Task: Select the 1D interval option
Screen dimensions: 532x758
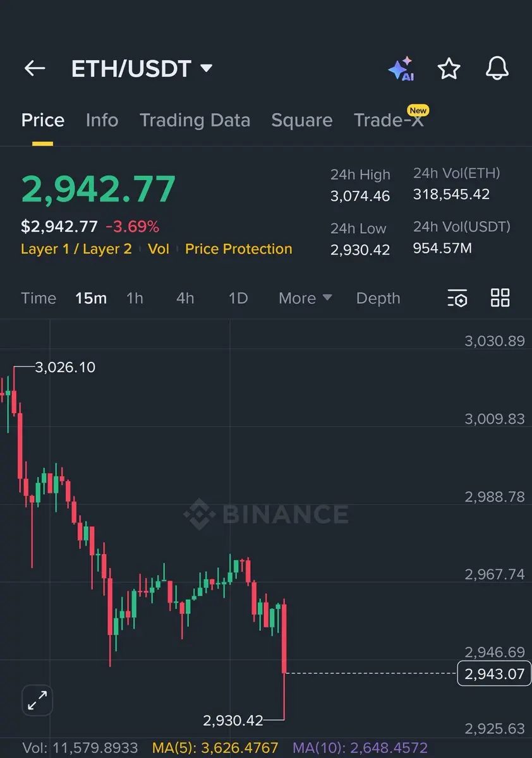Action: pos(238,298)
